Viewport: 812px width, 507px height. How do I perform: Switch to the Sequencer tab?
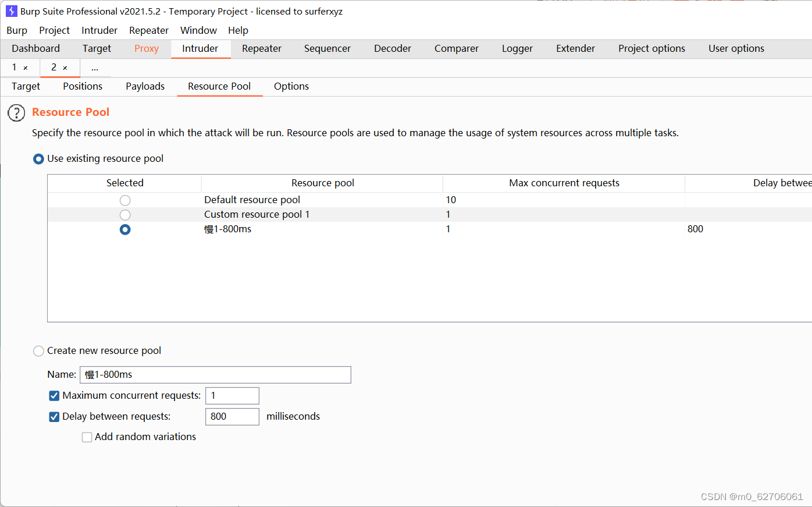pos(327,48)
